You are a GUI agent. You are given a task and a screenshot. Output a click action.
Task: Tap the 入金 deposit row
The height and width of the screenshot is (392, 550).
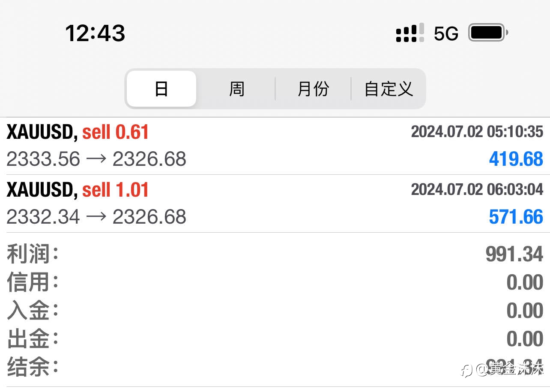point(275,311)
